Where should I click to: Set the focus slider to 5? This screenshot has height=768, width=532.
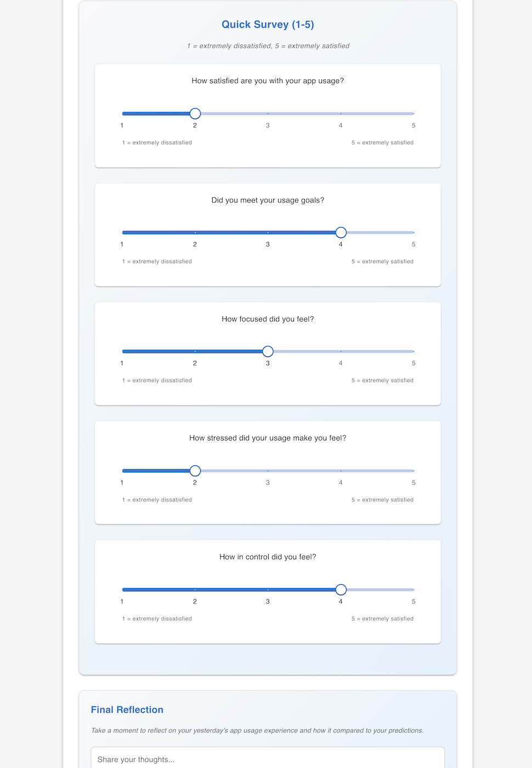413,352
